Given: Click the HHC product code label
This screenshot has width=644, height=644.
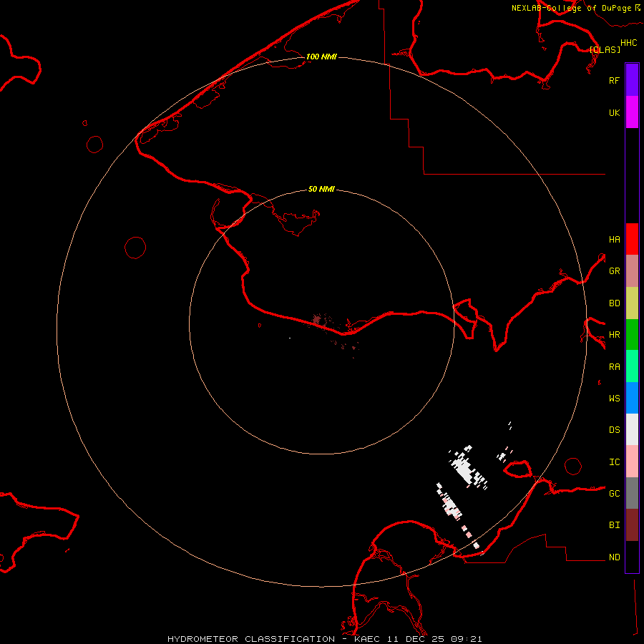Looking at the screenshot, I should click(x=629, y=43).
